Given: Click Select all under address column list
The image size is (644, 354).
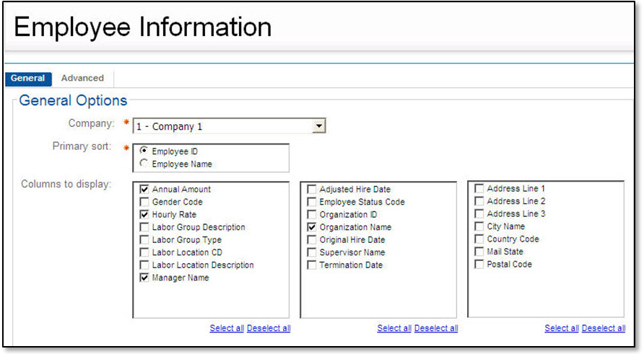Looking at the screenshot, I should click(x=562, y=328).
